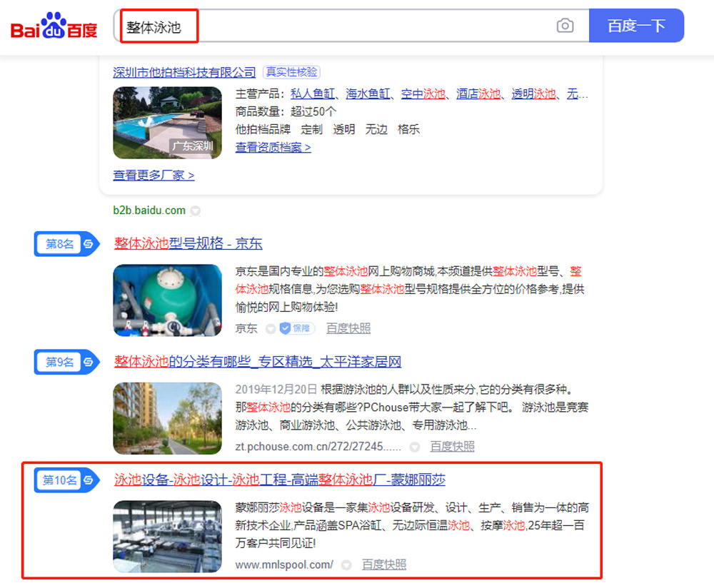Viewport: 714px width, 588px height.
Task: Click the 真实性核验 verification badge
Action: coord(291,72)
